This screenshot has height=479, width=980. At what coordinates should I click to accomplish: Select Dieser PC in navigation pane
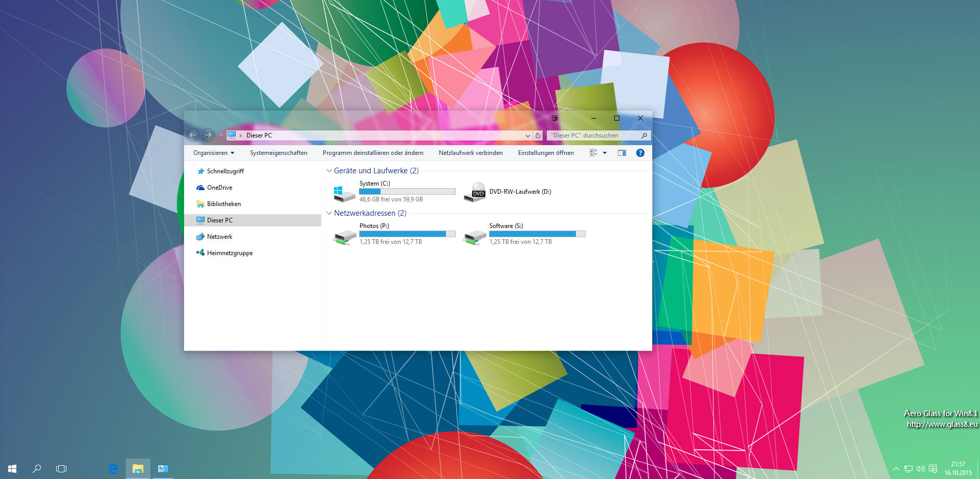coord(253,220)
